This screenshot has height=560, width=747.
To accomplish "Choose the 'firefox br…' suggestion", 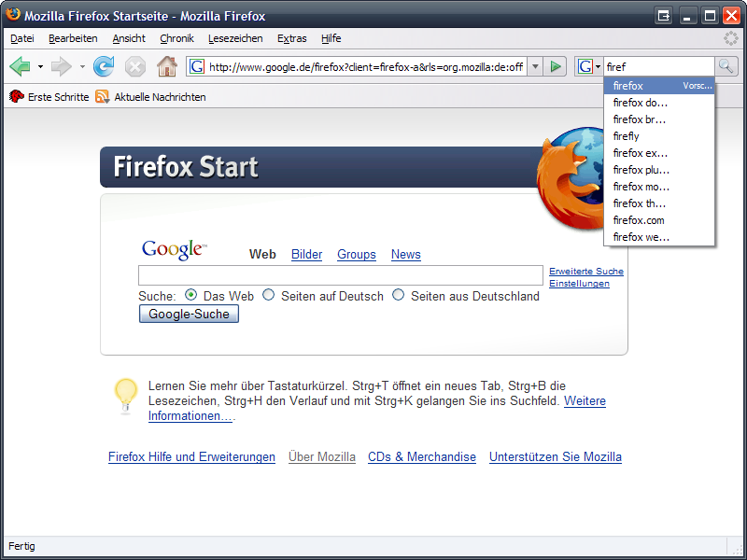I will (659, 119).
